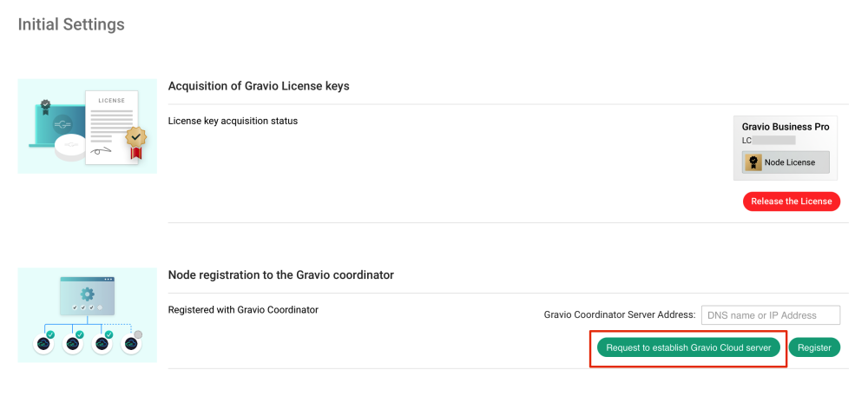This screenshot has height=403, width=868.
Task: Click the Gravio logo on the laptop screen
Action: (x=62, y=122)
